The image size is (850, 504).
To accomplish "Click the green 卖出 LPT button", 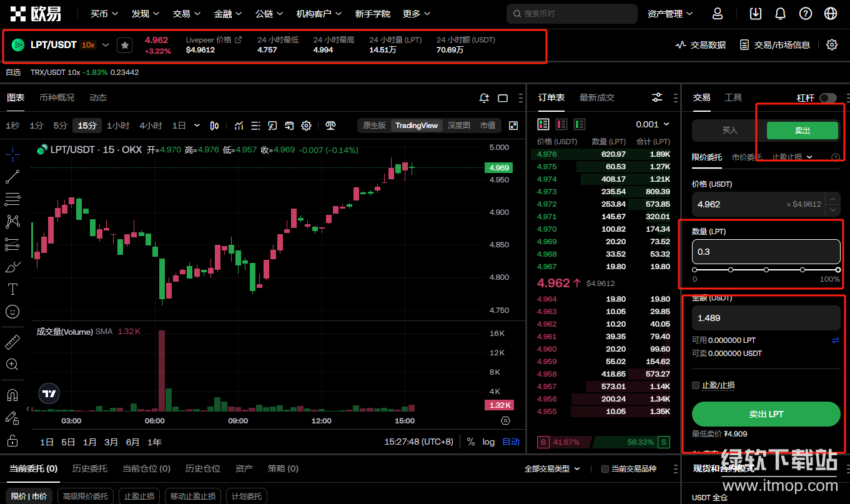I will [x=766, y=414].
